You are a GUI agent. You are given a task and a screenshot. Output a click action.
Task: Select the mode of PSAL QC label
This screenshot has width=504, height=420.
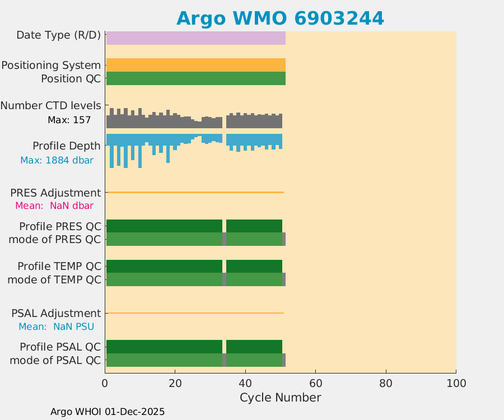tap(55, 360)
